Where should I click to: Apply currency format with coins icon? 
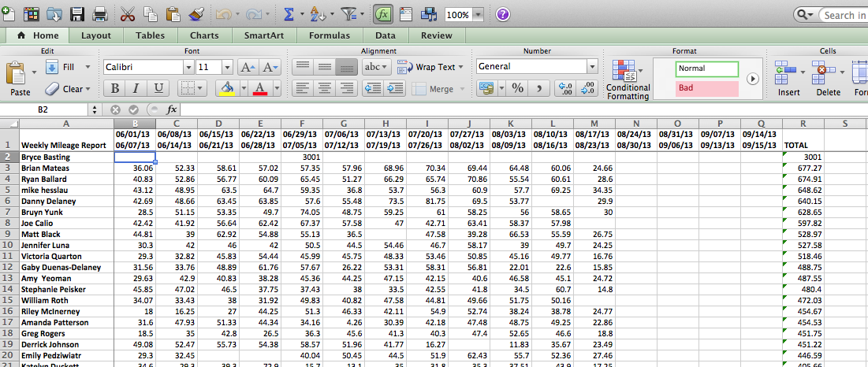pos(486,88)
